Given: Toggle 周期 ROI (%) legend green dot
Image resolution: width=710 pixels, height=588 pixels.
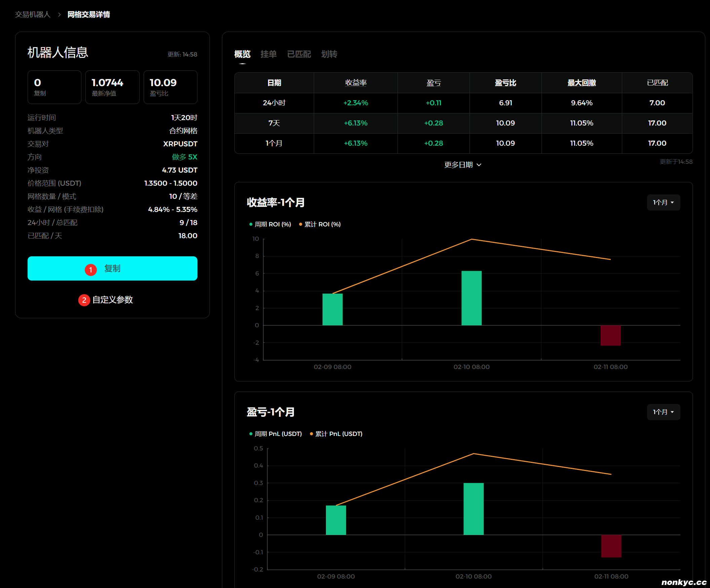Looking at the screenshot, I should [251, 224].
